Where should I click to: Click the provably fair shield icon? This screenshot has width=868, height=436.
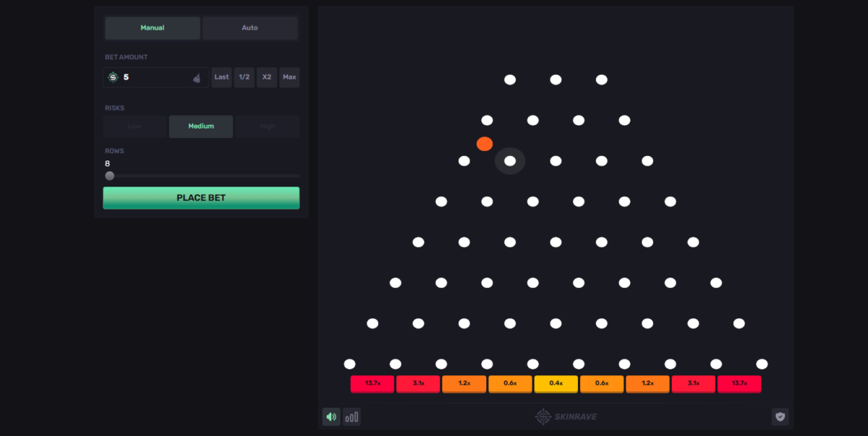[780, 416]
